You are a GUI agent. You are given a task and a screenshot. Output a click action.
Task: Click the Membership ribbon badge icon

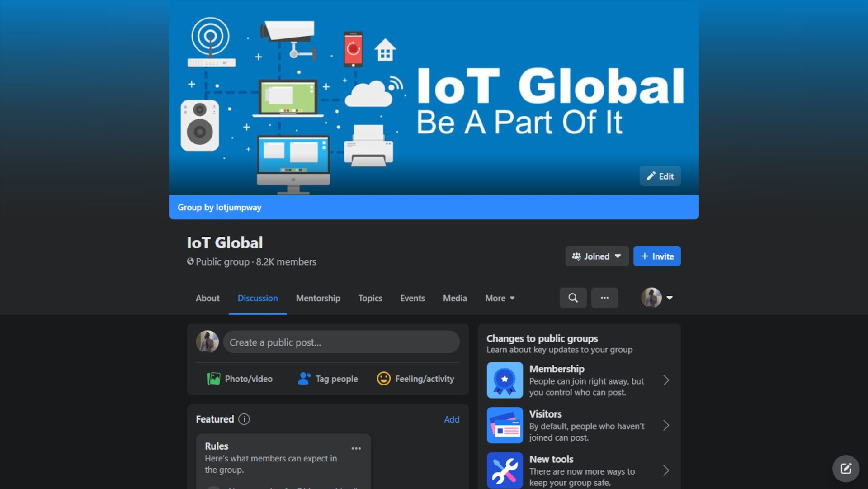[x=505, y=380]
